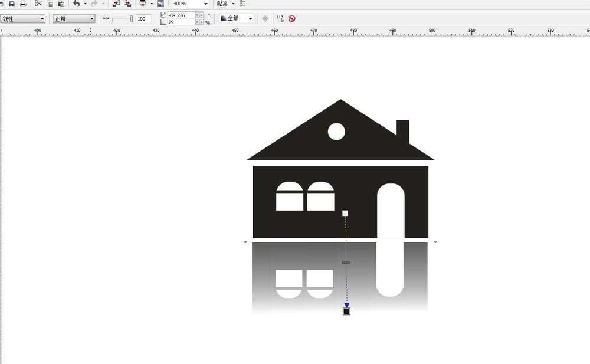Open the 贴齐 snap menu
The image size is (590, 364).
[225, 4]
